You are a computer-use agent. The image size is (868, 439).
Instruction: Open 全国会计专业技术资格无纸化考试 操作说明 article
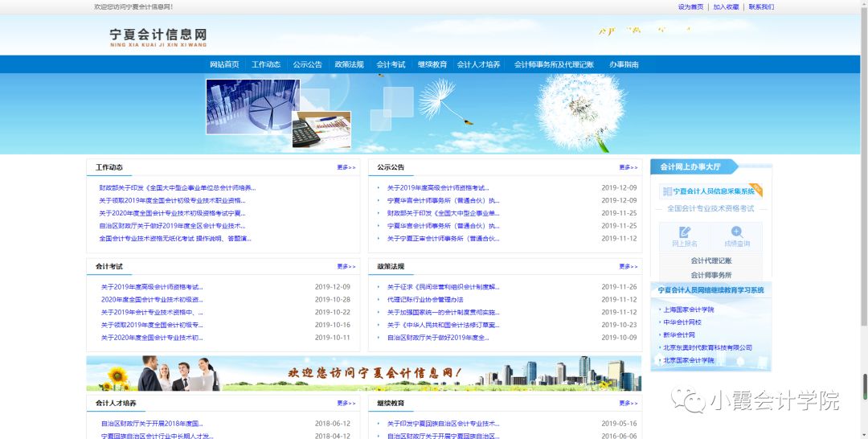175,239
